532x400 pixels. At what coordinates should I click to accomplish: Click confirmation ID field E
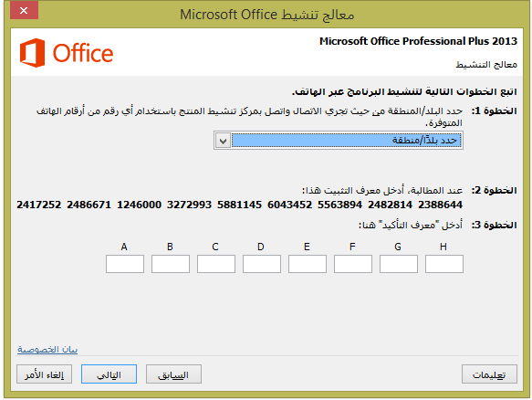click(308, 264)
